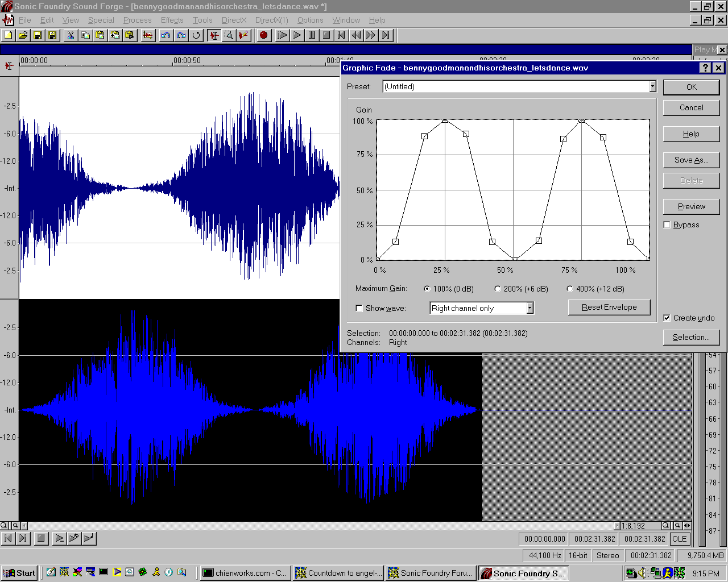Open the Edit menu
728x582 pixels.
(x=47, y=20)
